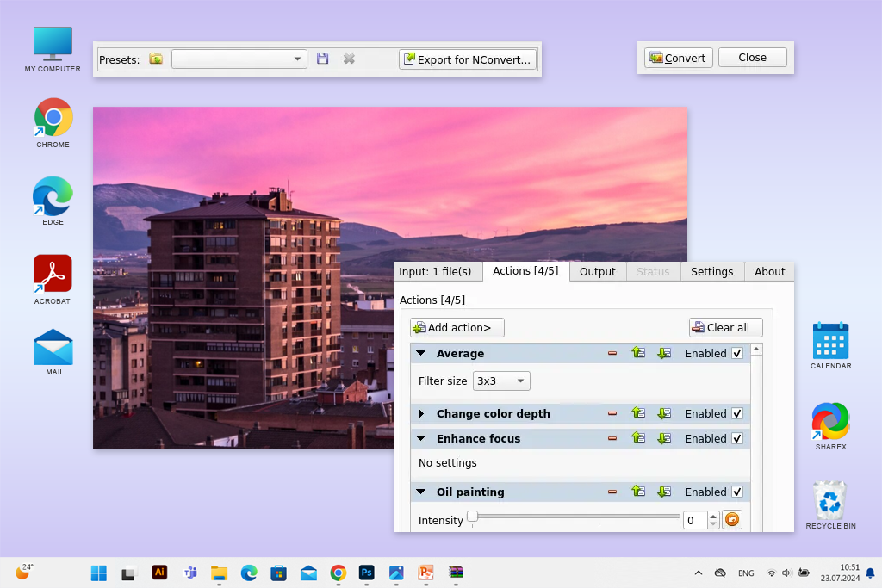882x588 pixels.
Task: Open the Add action menu
Action: point(457,327)
